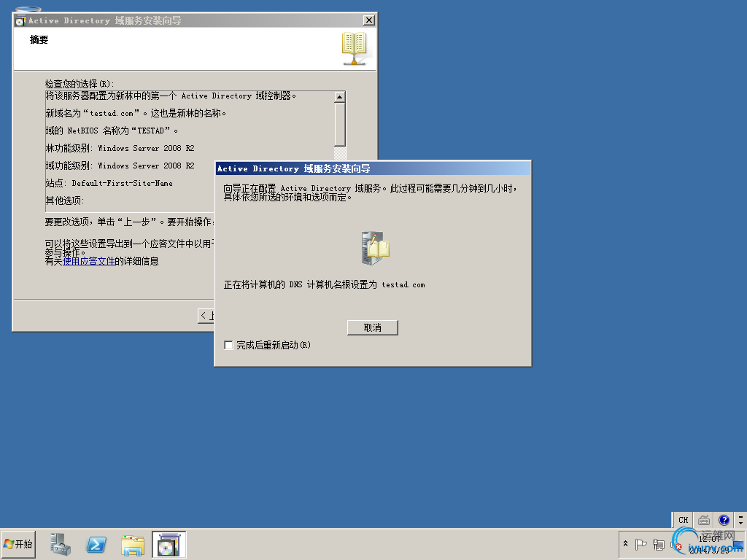Click the network status icon in the tray
Screen dimensions: 747x560
click(x=659, y=544)
